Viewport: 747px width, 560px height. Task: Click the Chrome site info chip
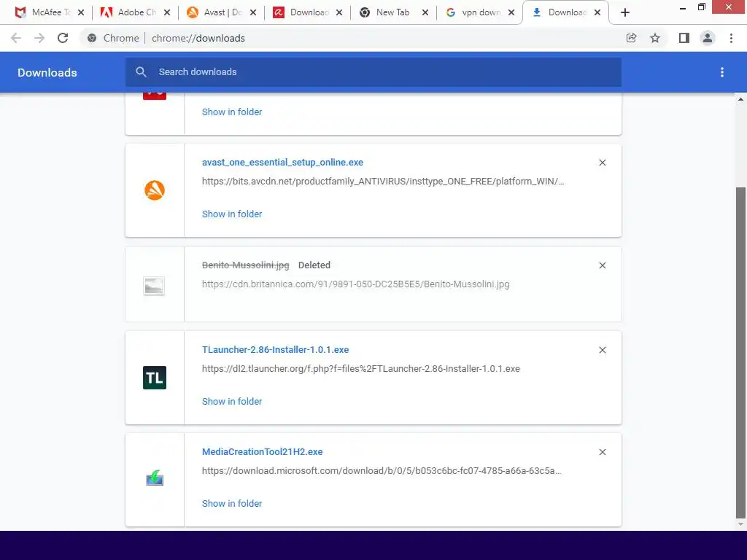click(114, 38)
